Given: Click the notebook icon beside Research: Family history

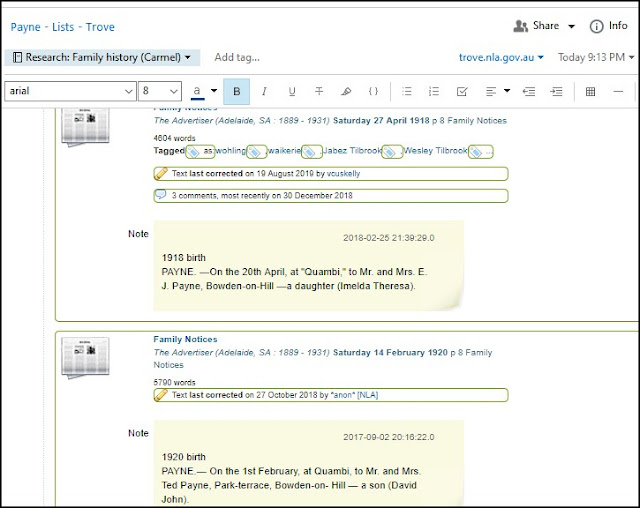Looking at the screenshot, I should pos(17,57).
